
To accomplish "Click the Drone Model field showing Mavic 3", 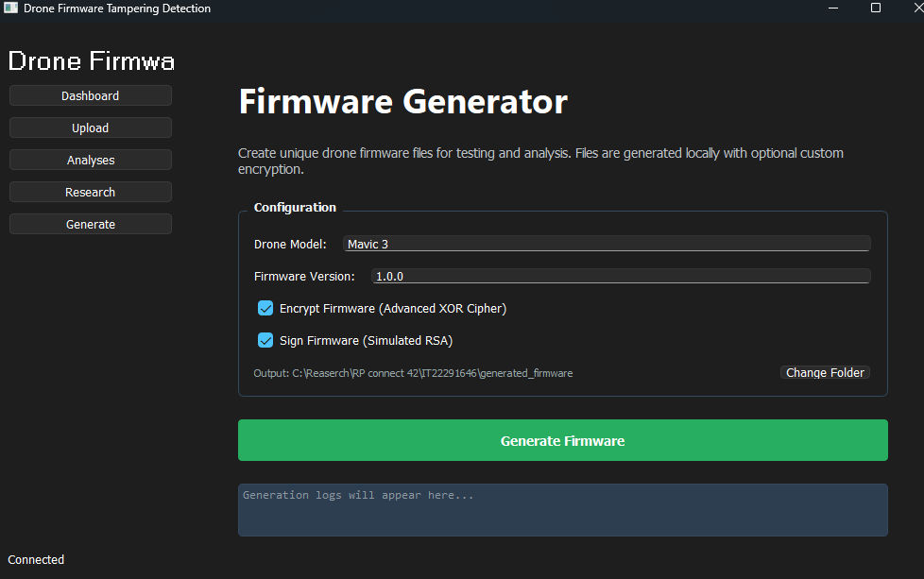I will click(607, 243).
